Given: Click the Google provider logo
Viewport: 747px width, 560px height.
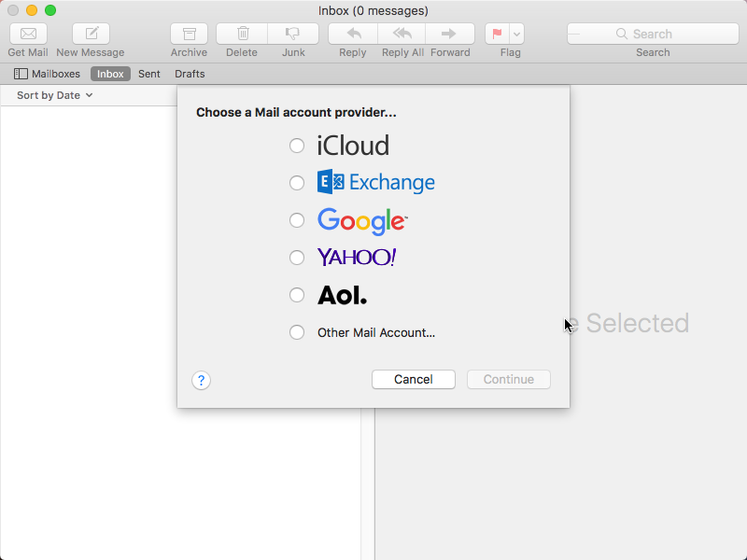Looking at the screenshot, I should point(362,221).
